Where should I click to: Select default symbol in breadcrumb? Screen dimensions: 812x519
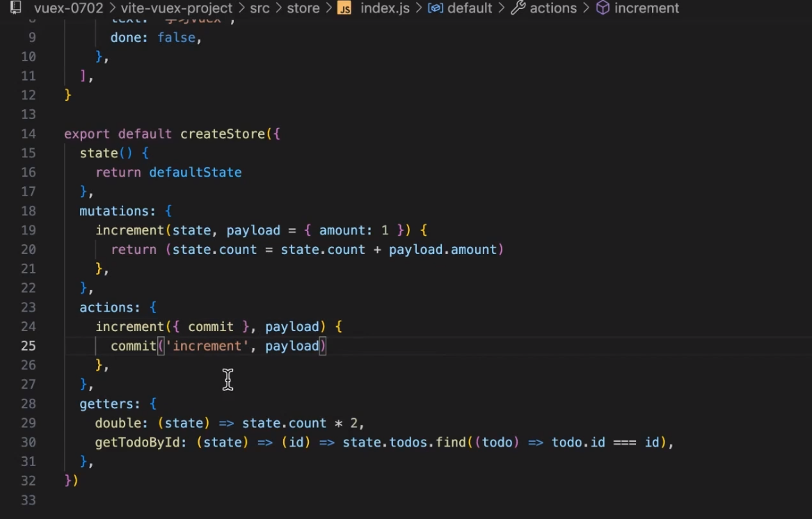[x=470, y=8]
